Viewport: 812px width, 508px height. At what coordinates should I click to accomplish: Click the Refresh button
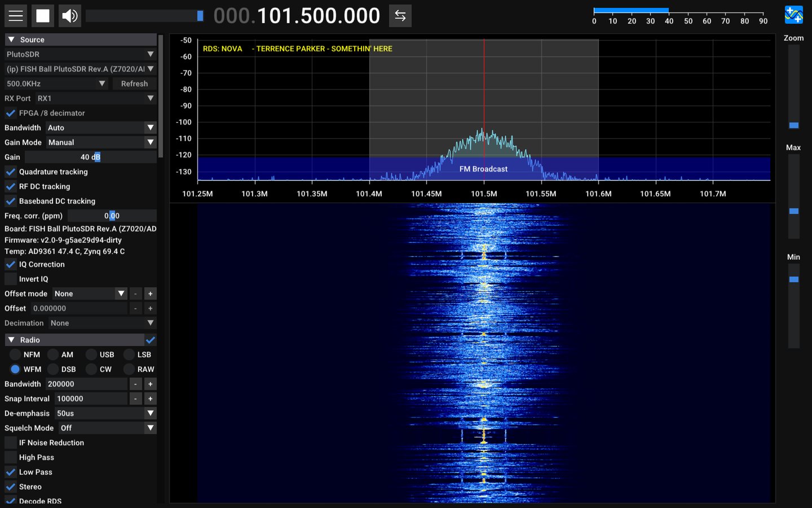click(x=134, y=84)
